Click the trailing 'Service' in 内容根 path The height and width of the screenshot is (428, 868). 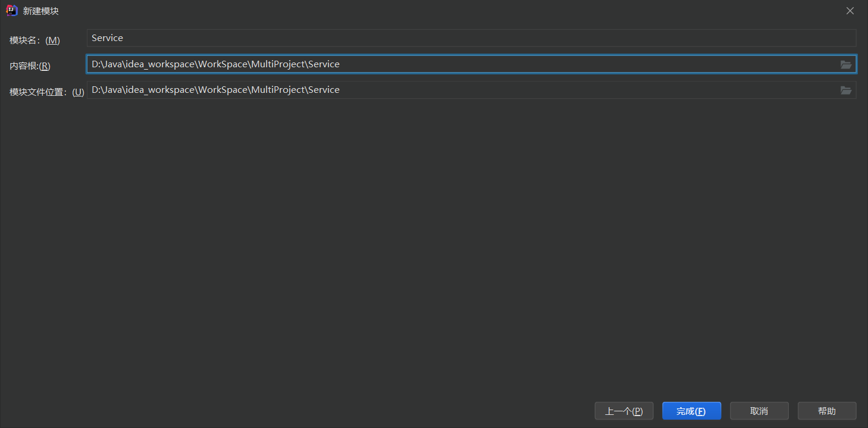pyautogui.click(x=324, y=64)
